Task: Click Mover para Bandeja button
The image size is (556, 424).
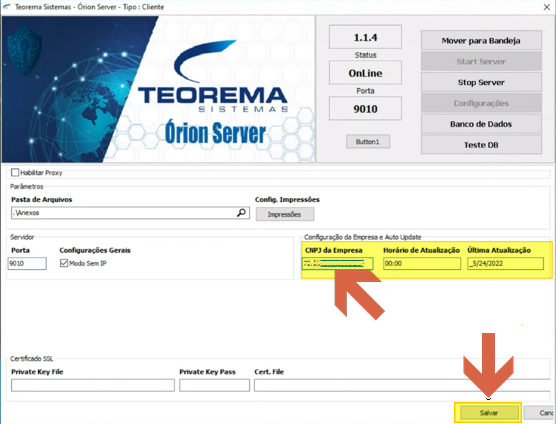Action: pos(481,40)
